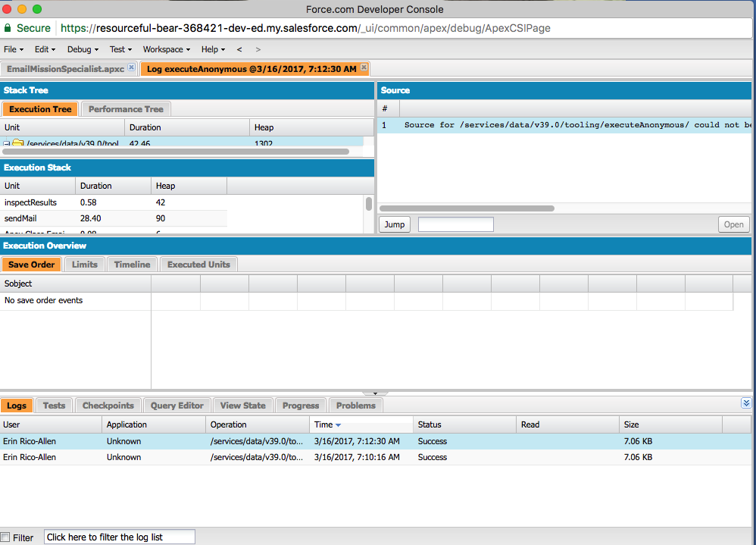Click source line 1 text
This screenshot has width=756, height=545.
pos(578,125)
